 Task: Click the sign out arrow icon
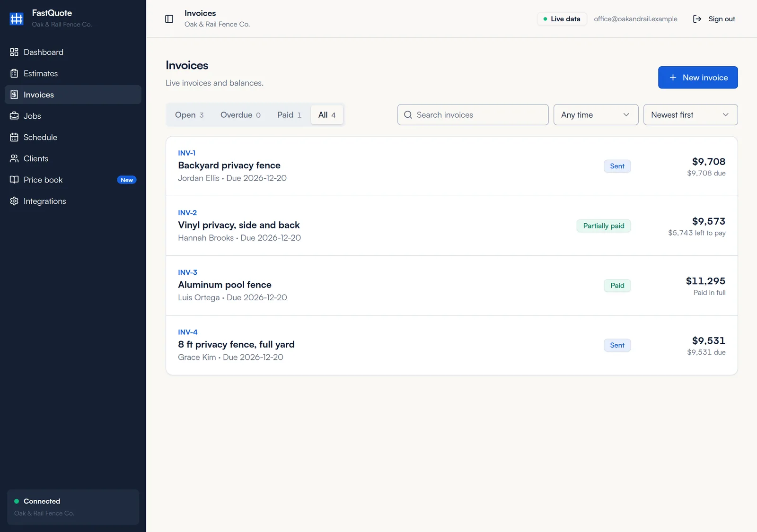coord(697,19)
